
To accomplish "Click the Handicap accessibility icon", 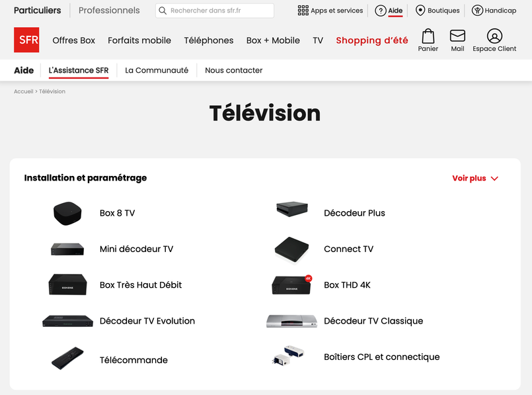I will tap(477, 11).
